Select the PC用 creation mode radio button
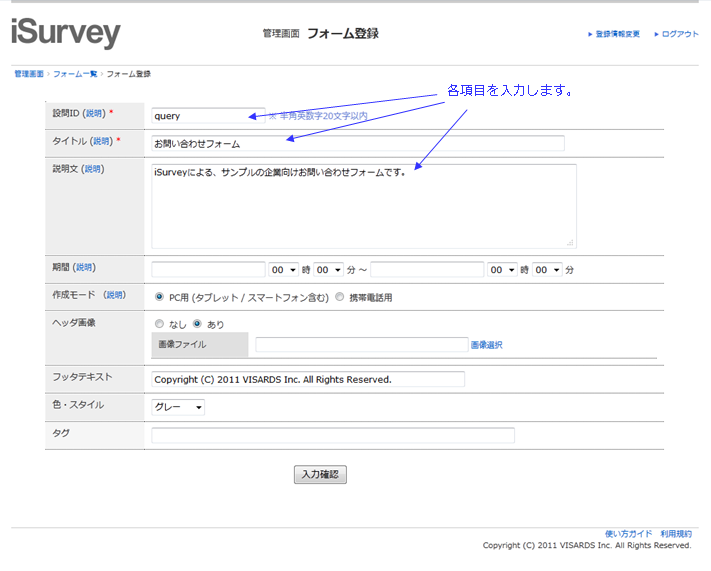711x571 pixels. pos(160,297)
